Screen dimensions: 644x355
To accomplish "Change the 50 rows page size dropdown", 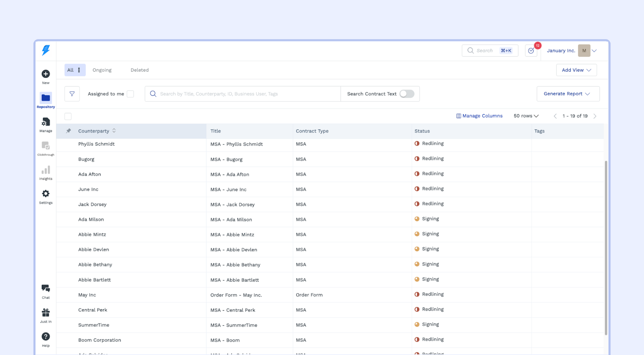I will (526, 116).
